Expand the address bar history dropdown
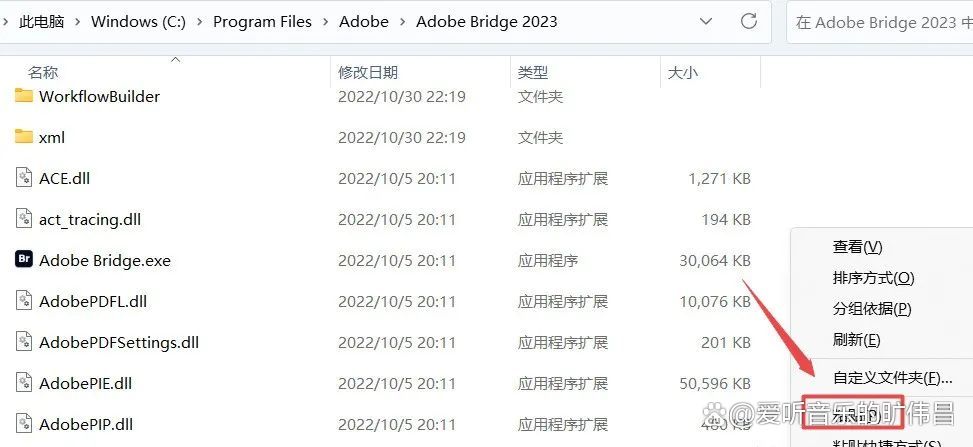This screenshot has width=973, height=447. [x=706, y=22]
